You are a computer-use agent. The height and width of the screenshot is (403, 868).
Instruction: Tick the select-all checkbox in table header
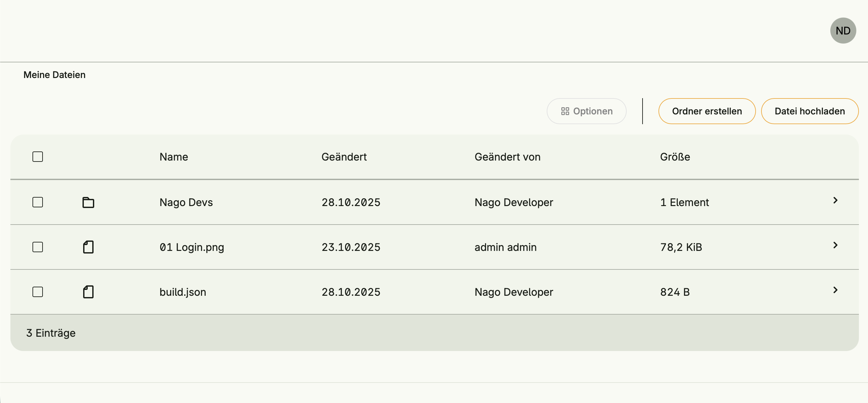38,157
